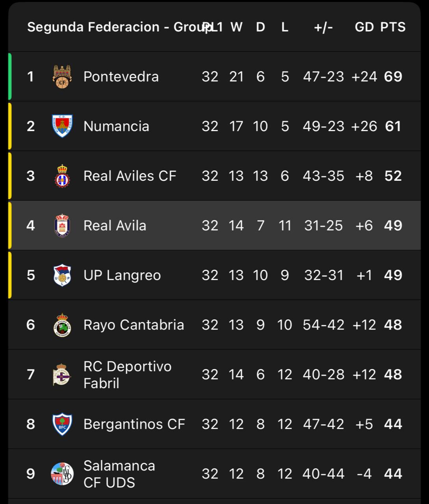Open the Pontevedra team name link

121,76
